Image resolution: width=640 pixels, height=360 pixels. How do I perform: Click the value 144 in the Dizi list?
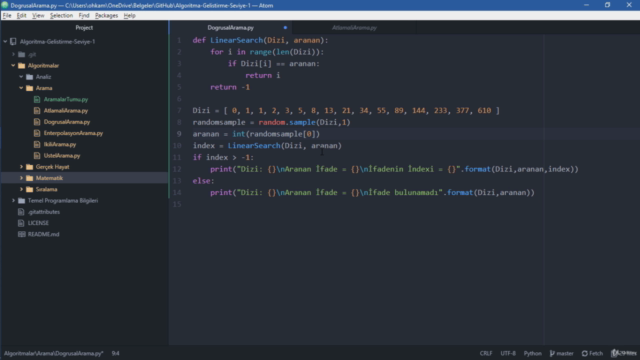point(418,111)
